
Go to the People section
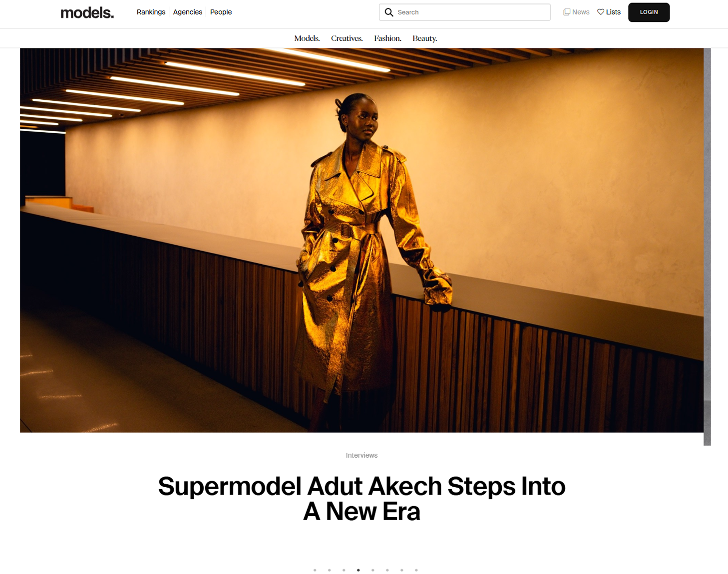click(221, 12)
